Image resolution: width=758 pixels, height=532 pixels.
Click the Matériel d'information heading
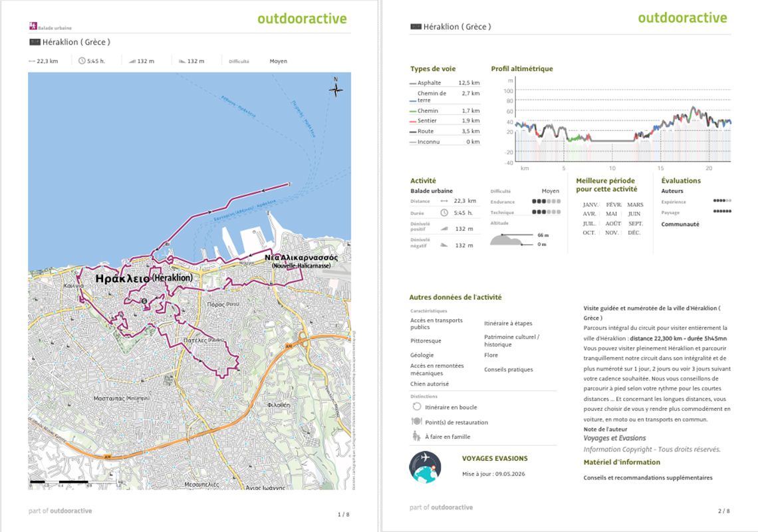click(x=622, y=462)
